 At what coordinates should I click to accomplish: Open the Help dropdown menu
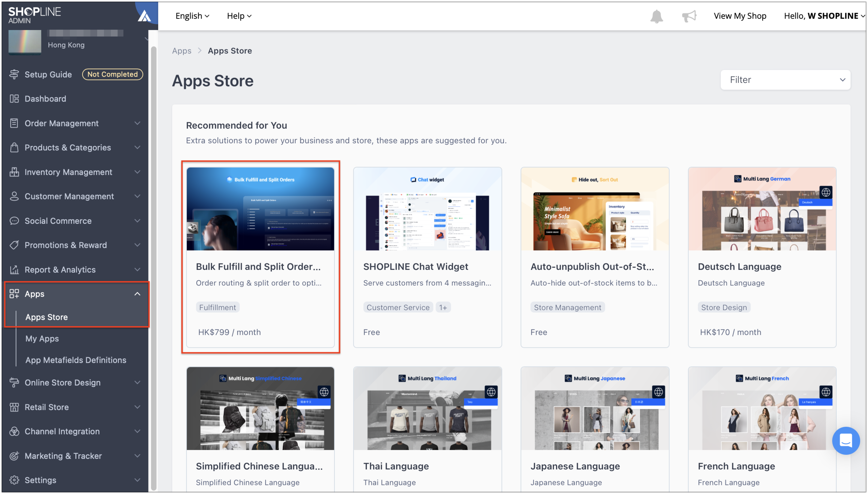(239, 16)
